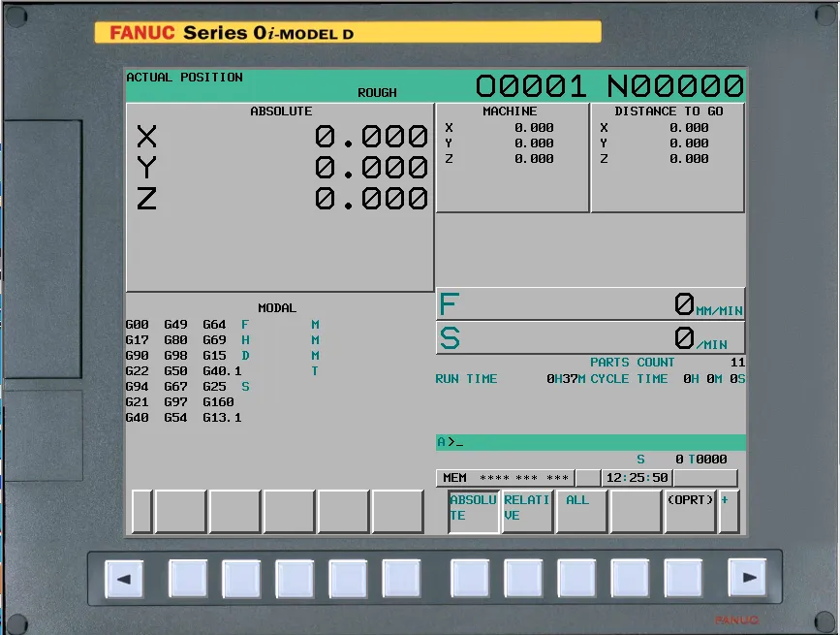The image size is (840, 635).
Task: Click modal code G54
Action: point(175,418)
